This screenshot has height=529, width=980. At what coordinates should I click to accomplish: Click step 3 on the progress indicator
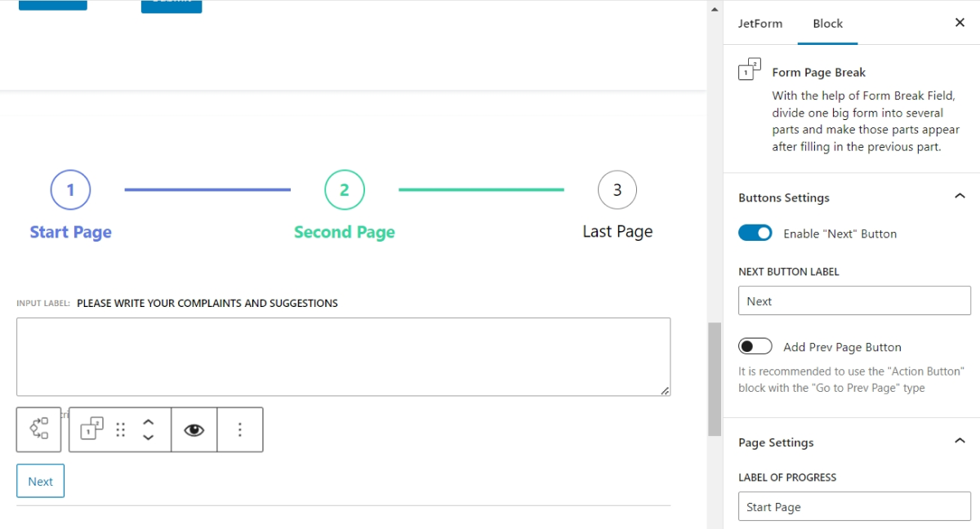tap(617, 189)
